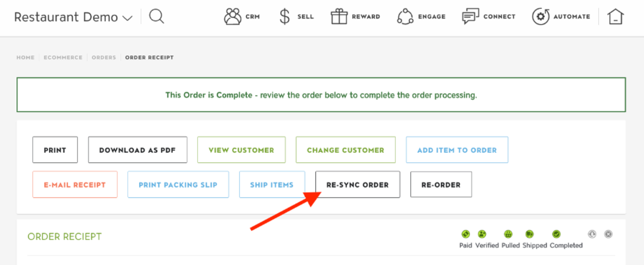This screenshot has height=265, width=644.
Task: Select the Reward gift icon
Action: pyautogui.click(x=340, y=16)
